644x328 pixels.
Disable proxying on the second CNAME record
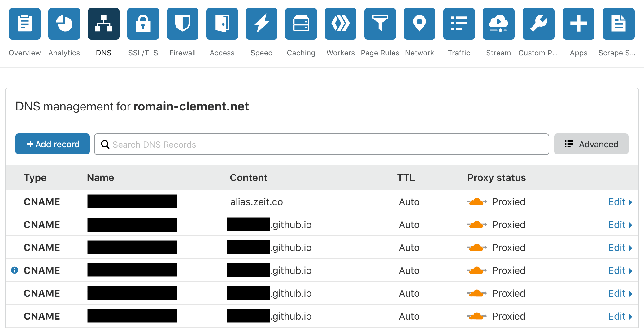click(476, 224)
